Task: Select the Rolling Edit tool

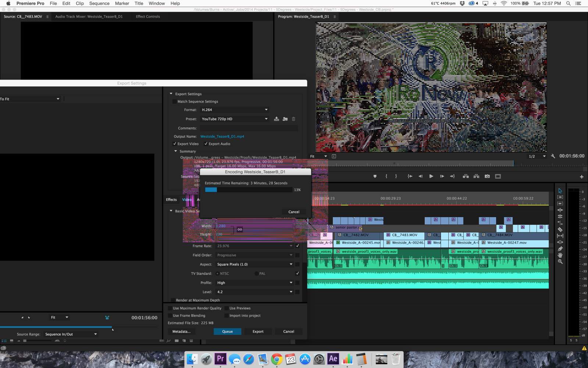Action: (x=560, y=216)
